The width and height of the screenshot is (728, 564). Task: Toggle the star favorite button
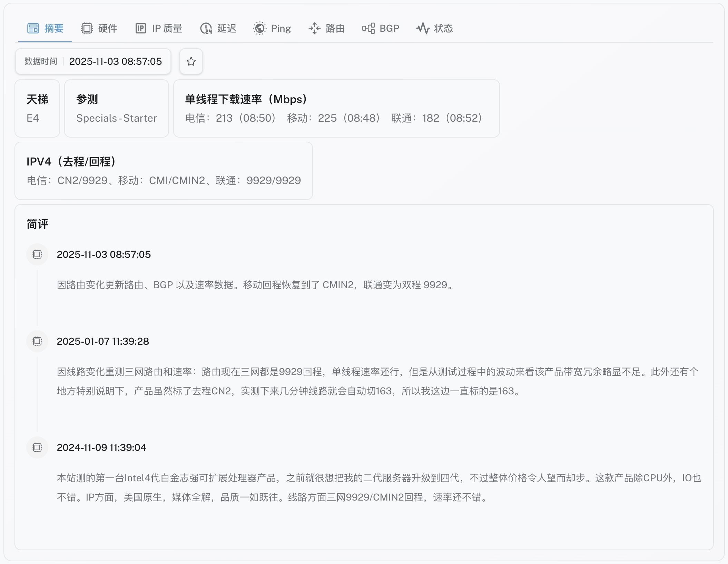pyautogui.click(x=191, y=61)
